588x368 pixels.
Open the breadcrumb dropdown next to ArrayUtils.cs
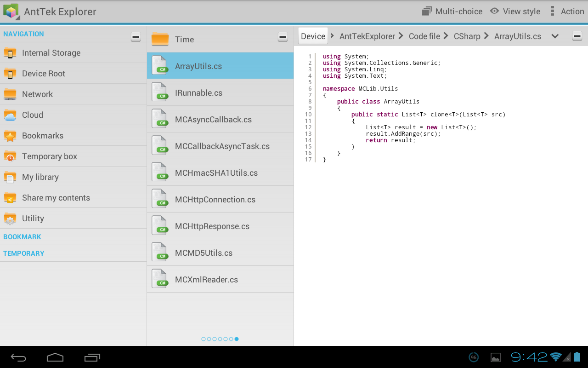tap(555, 36)
